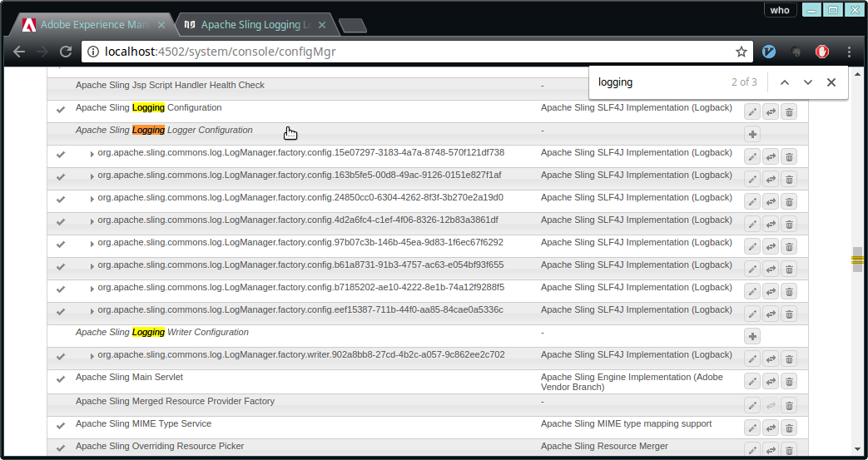The image size is (868, 460).
Task: Open the Chrome three-dot menu
Action: click(x=849, y=52)
